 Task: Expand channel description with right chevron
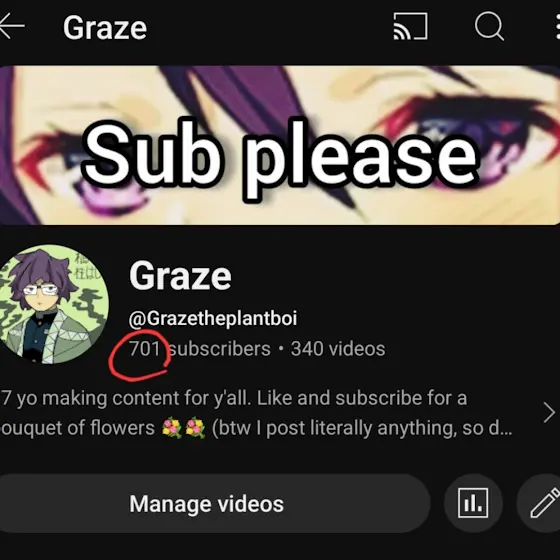[x=549, y=412]
